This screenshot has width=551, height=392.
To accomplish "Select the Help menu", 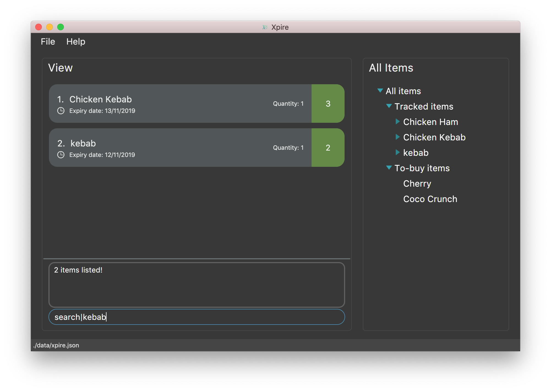I will pyautogui.click(x=75, y=41).
